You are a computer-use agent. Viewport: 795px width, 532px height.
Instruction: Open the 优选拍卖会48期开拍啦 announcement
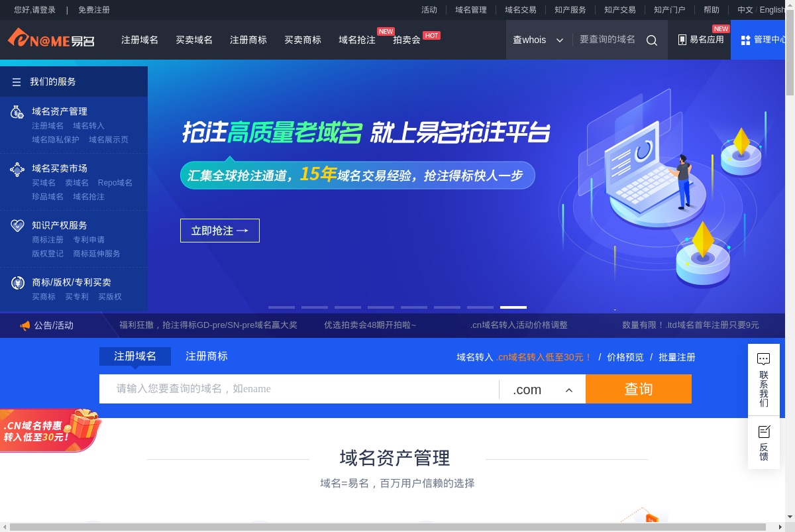pos(370,325)
